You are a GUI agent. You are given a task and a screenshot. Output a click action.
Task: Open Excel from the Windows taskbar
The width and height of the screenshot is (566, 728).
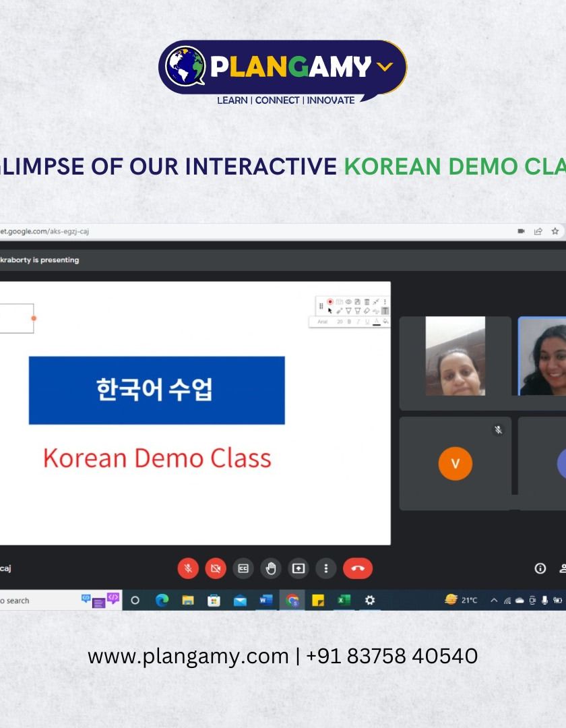tap(344, 600)
